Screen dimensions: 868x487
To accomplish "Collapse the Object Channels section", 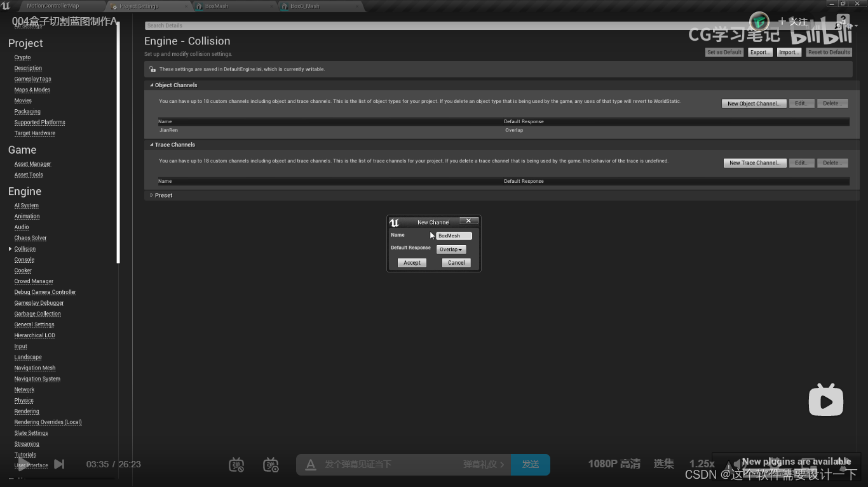I will (x=152, y=85).
